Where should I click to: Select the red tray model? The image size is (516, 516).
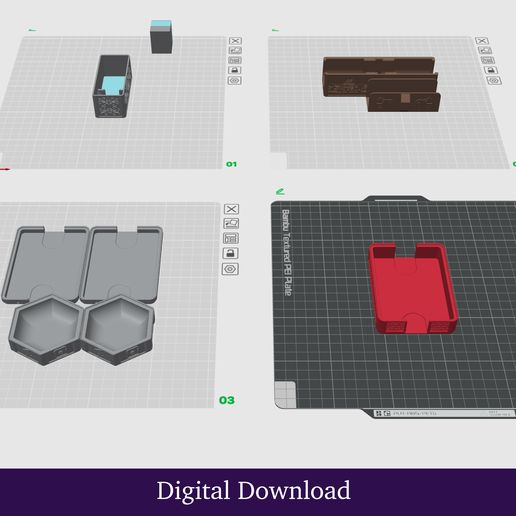pyautogui.click(x=413, y=288)
